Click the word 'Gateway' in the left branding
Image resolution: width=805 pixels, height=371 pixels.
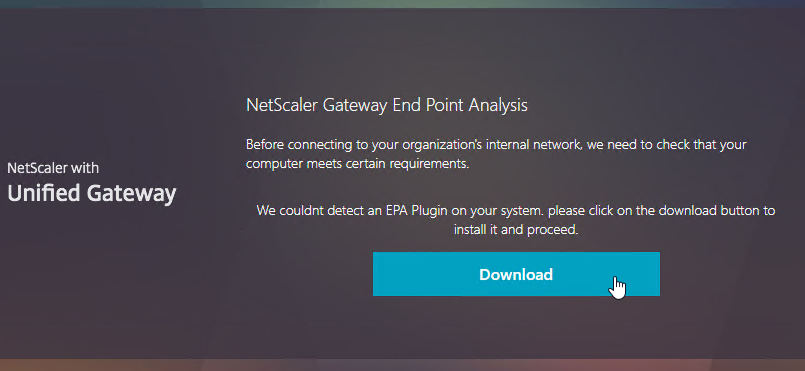131,193
